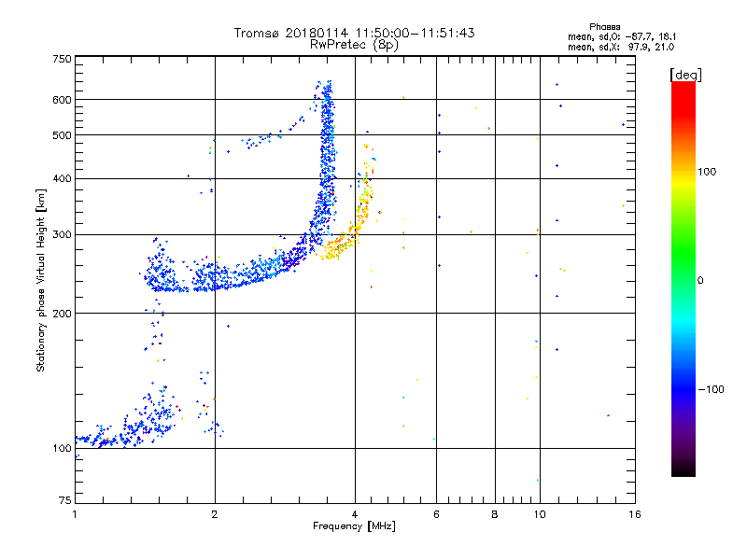Click the '300' y-axis tick label

[x=62, y=234]
